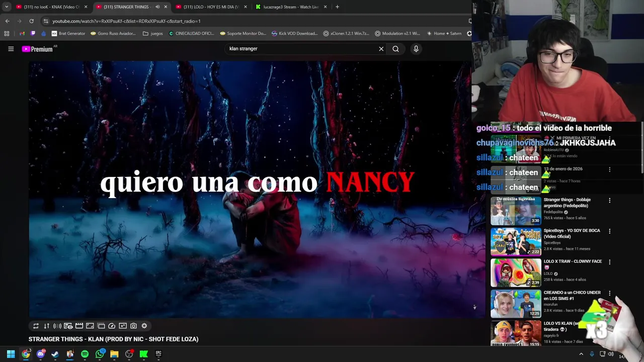The width and height of the screenshot is (644, 362).
Task: Click the search magnifier button
Action: click(395, 49)
